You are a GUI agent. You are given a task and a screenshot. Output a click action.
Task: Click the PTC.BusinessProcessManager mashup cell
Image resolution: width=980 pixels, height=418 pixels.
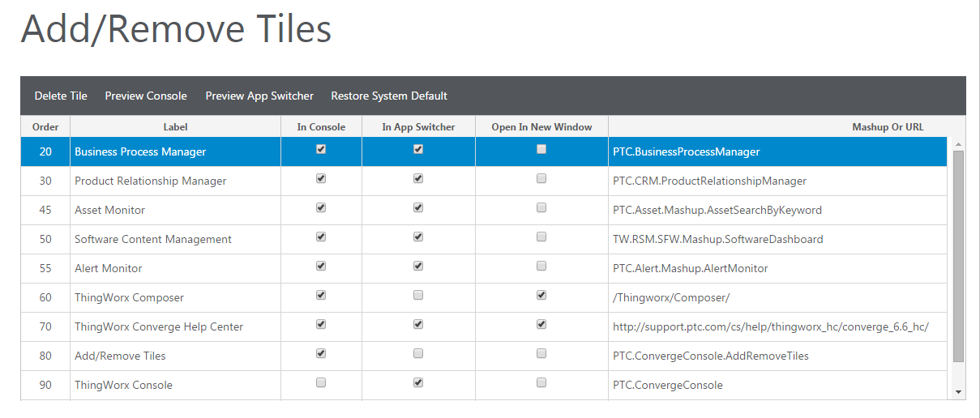point(778,151)
